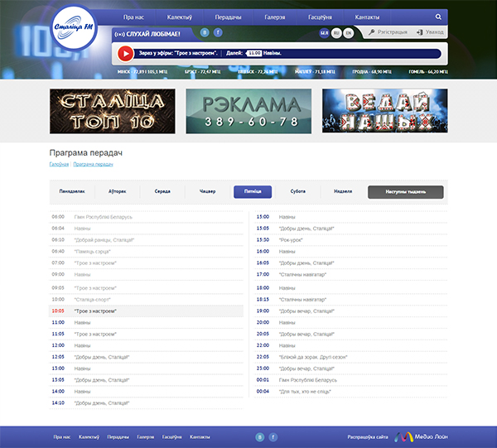Open the search magnifier icon
This screenshot has width=497, height=448.
point(438,17)
